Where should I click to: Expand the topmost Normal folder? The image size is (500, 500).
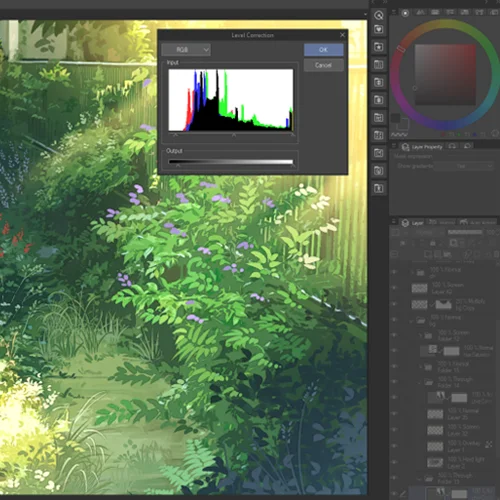point(412,272)
